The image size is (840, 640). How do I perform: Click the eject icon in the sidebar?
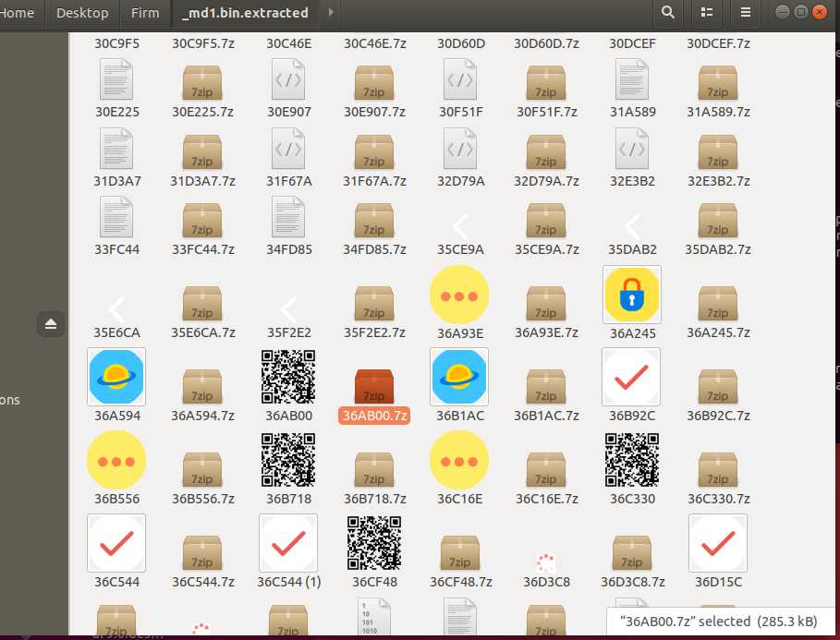coord(51,324)
